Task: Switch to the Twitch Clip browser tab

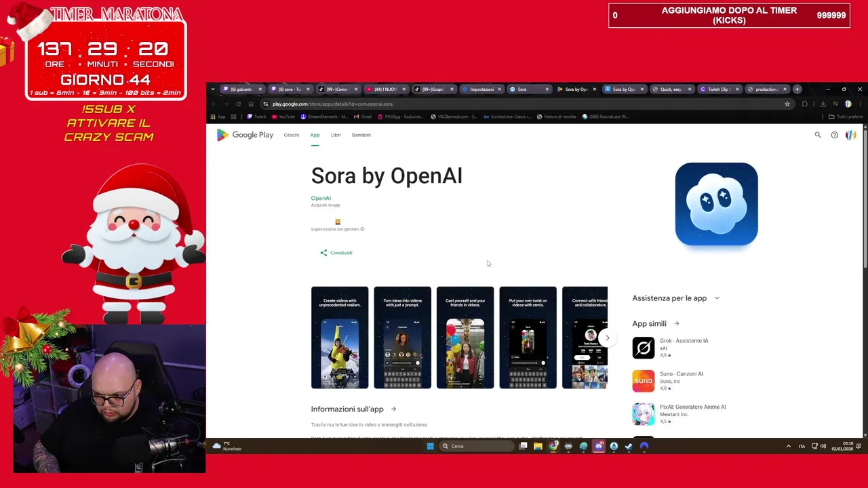Action: click(x=719, y=89)
